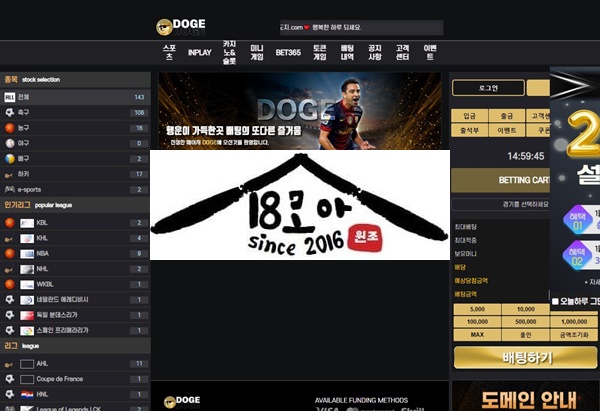Screen dimensions: 600x411
Task: Select the 10,000 bet amount
Action: pyautogui.click(x=525, y=309)
